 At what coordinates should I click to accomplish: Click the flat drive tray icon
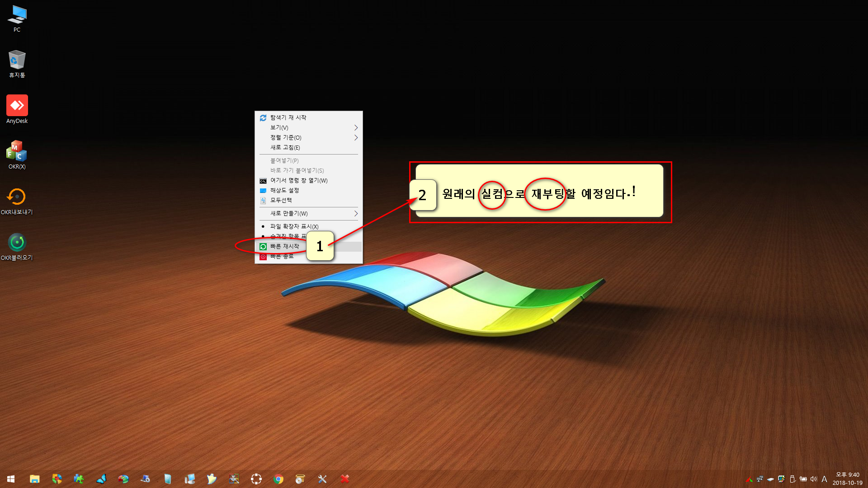(771, 479)
